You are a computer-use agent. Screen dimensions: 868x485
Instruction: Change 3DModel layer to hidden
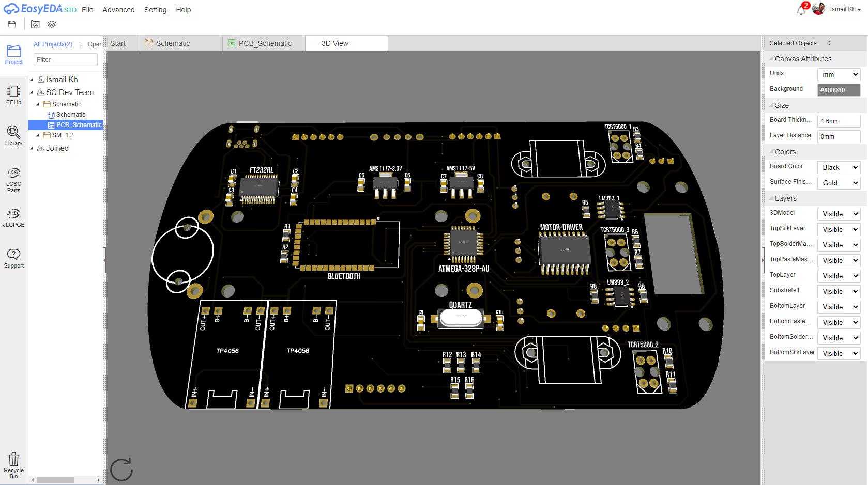point(839,213)
